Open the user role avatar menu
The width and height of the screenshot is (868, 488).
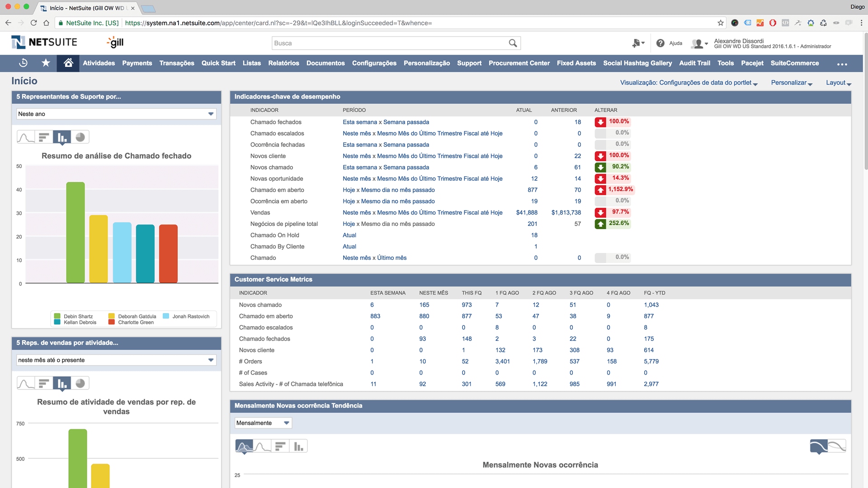[699, 43]
